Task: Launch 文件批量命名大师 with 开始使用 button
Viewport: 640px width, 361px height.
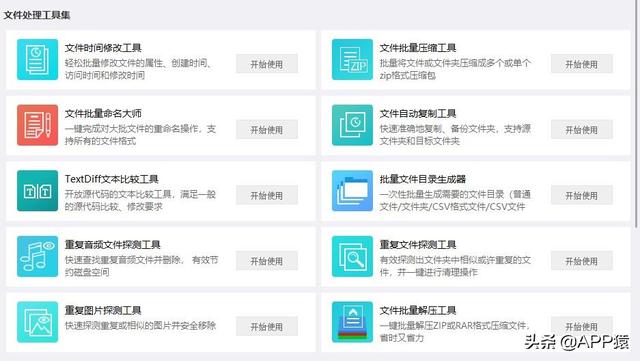Action: pos(267,130)
